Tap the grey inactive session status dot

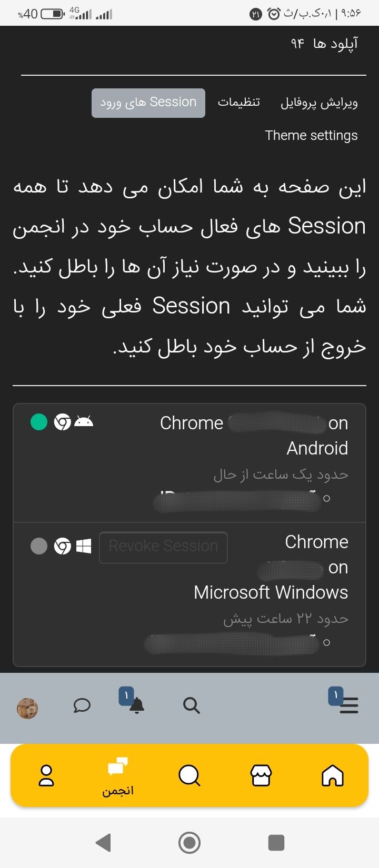point(39,546)
